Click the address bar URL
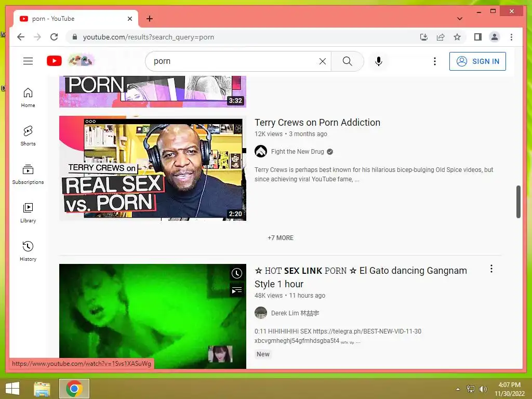 (148, 37)
